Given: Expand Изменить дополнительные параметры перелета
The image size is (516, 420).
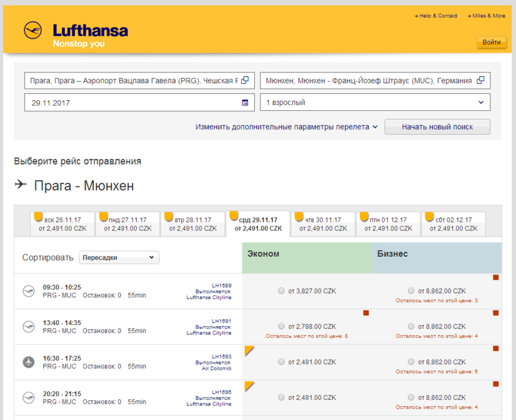Looking at the screenshot, I should [286, 127].
